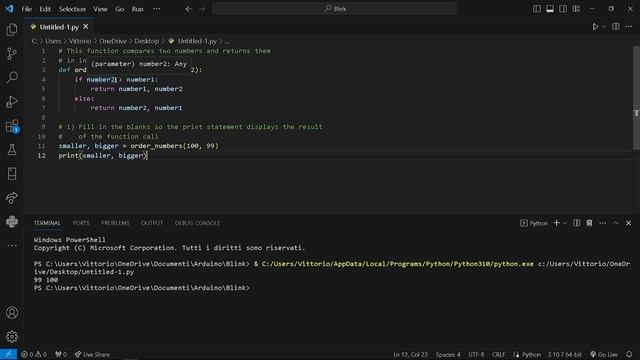
Task: Click the remote window status icon
Action: pyautogui.click(x=8, y=354)
